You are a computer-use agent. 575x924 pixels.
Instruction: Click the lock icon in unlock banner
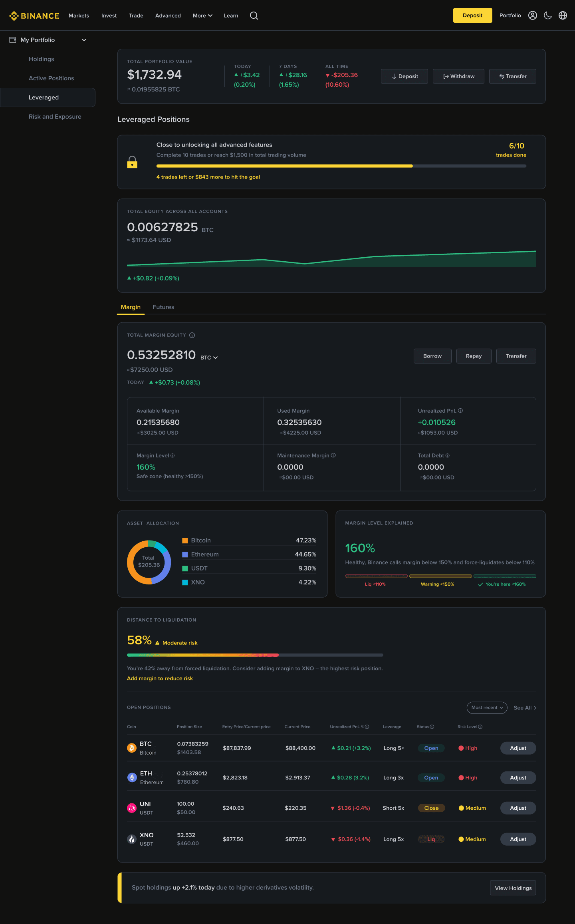click(132, 162)
